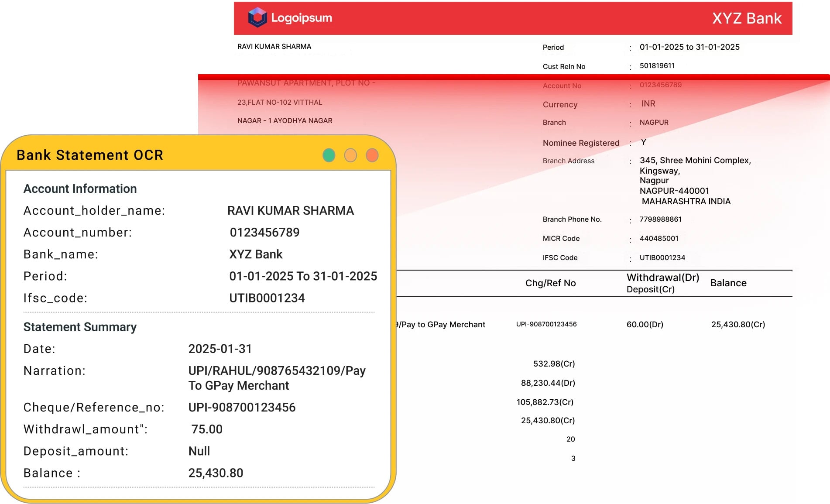Click period 01-01-2025 to 31-01-2025 on statement

[x=689, y=47]
